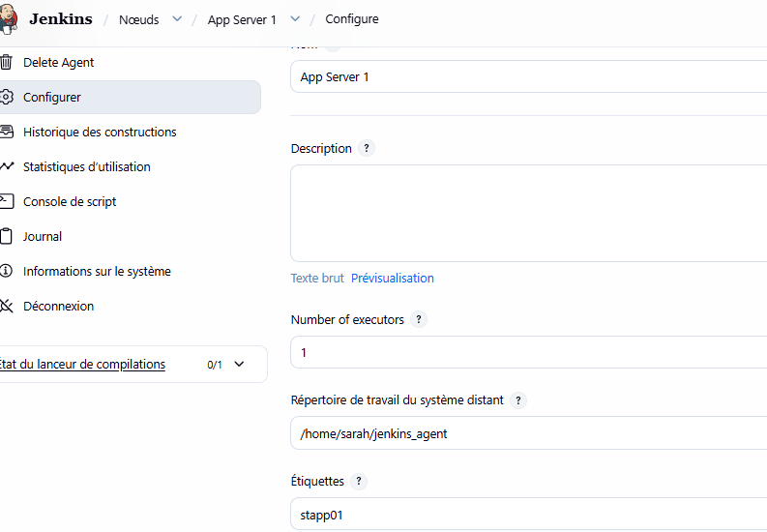Image resolution: width=767 pixels, height=532 pixels.
Task: Expand the Nœuds breadcrumb dropdown
Action: [x=176, y=19]
